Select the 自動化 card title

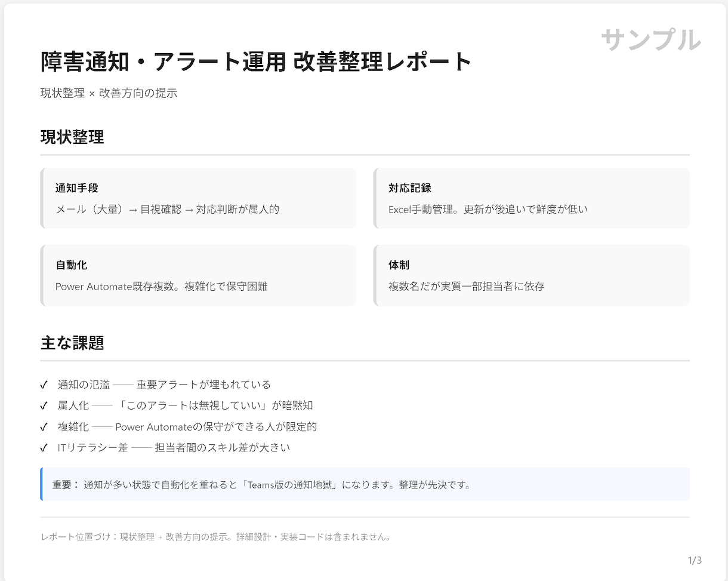click(x=72, y=265)
